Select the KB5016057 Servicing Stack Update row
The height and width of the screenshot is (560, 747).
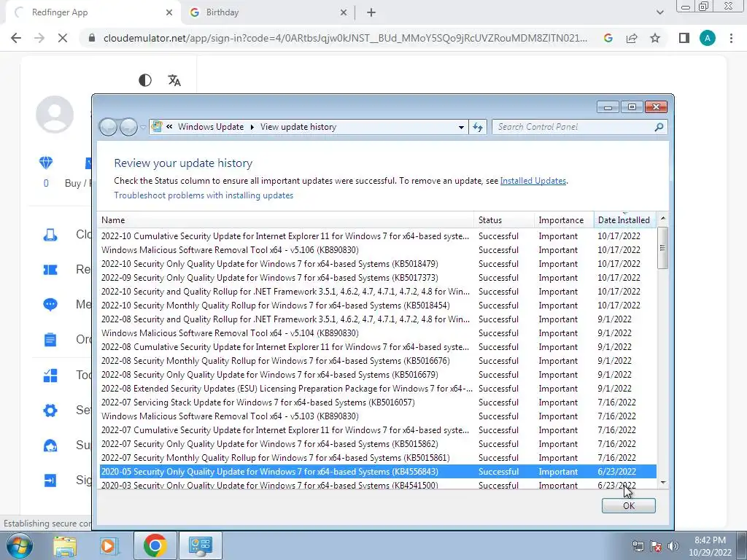378,402
